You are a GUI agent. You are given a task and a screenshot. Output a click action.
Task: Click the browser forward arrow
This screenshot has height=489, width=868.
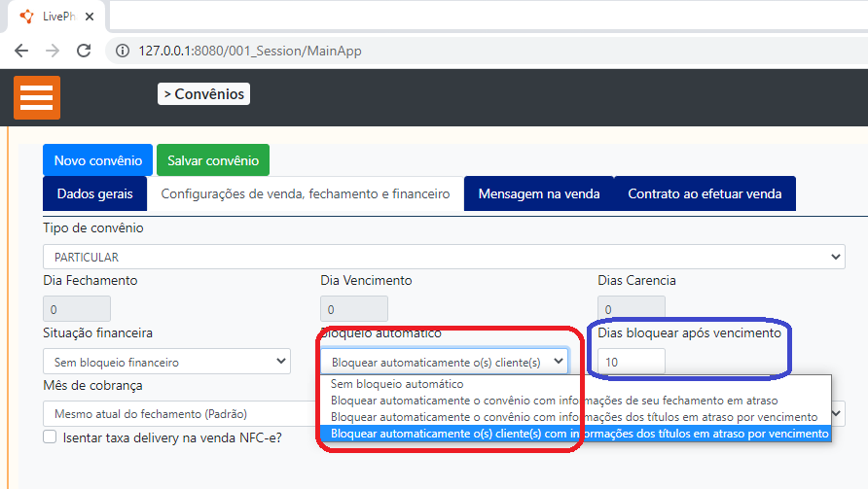coord(53,51)
